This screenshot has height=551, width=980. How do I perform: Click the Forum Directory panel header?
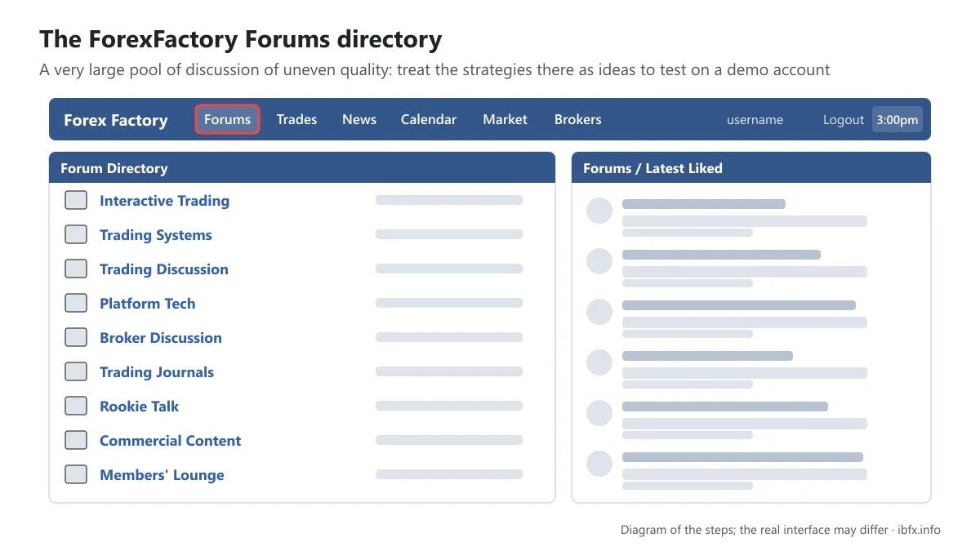coord(302,167)
